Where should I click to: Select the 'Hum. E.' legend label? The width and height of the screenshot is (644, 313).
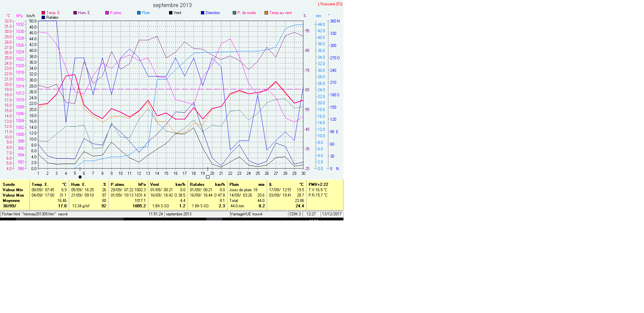pos(85,13)
